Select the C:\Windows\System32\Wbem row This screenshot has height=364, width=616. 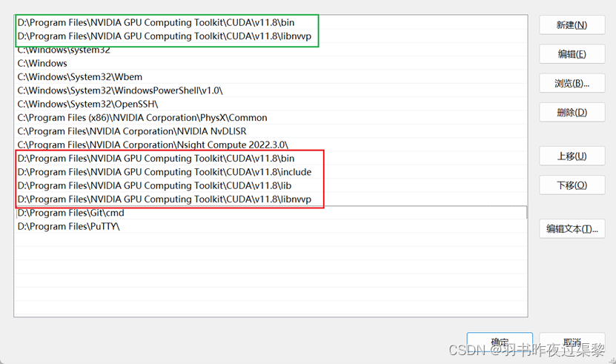[x=271, y=77]
